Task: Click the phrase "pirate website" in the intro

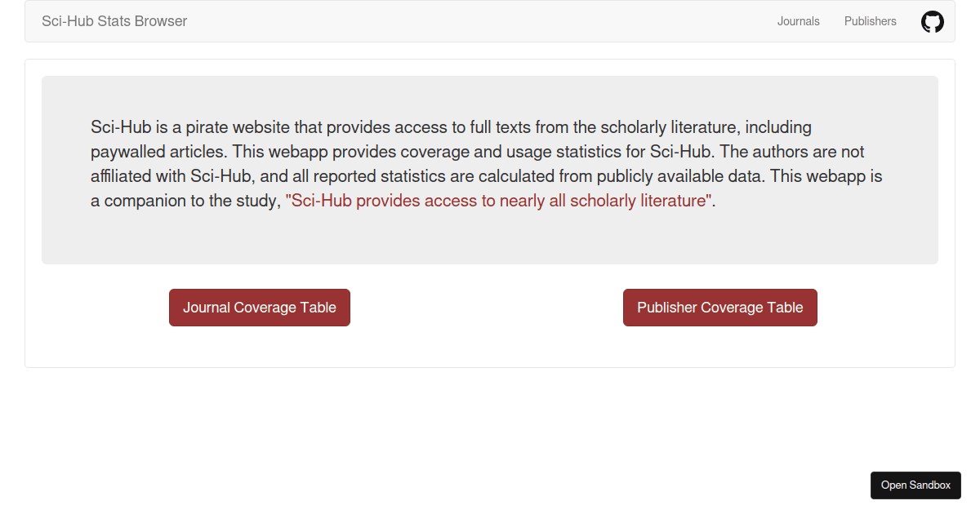Action: coord(231,127)
